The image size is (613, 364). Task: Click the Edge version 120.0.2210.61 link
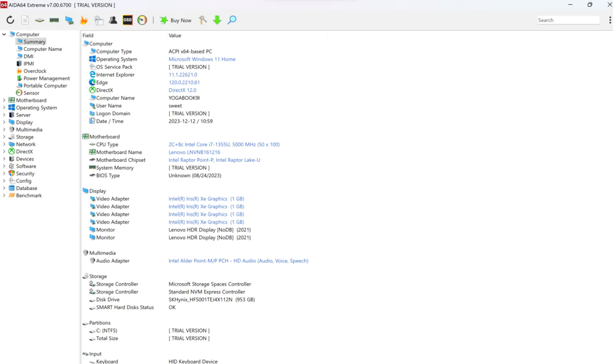tap(184, 83)
